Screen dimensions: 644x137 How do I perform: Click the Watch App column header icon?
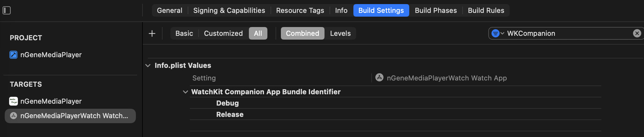click(x=379, y=78)
